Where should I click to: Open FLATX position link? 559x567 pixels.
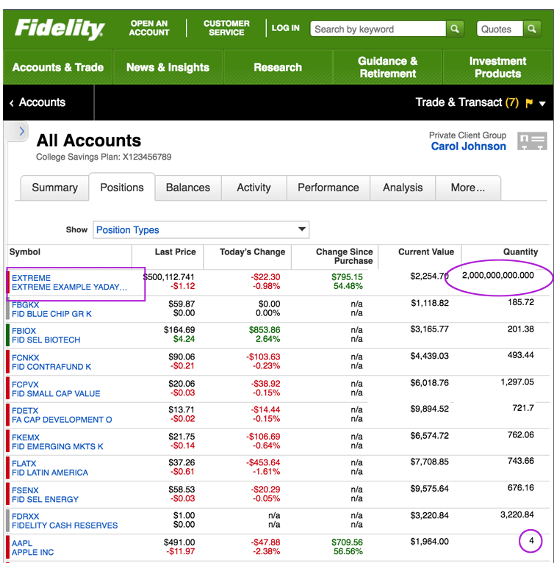click(x=24, y=464)
